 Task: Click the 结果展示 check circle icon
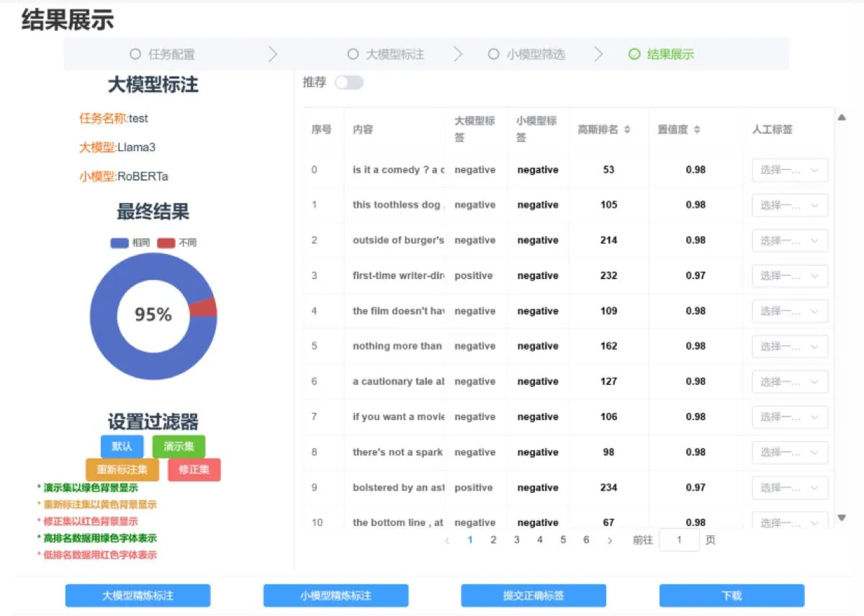point(634,54)
